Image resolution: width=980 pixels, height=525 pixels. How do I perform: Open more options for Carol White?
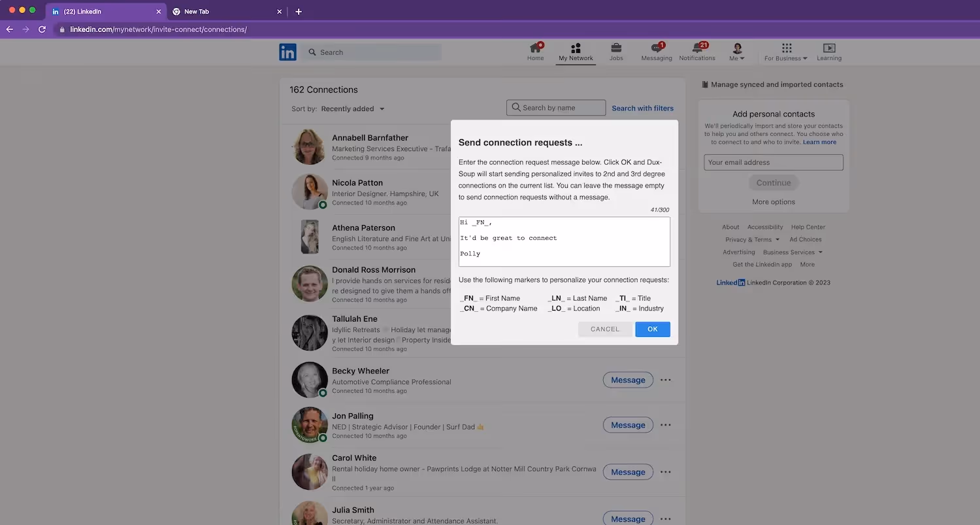pyautogui.click(x=666, y=472)
